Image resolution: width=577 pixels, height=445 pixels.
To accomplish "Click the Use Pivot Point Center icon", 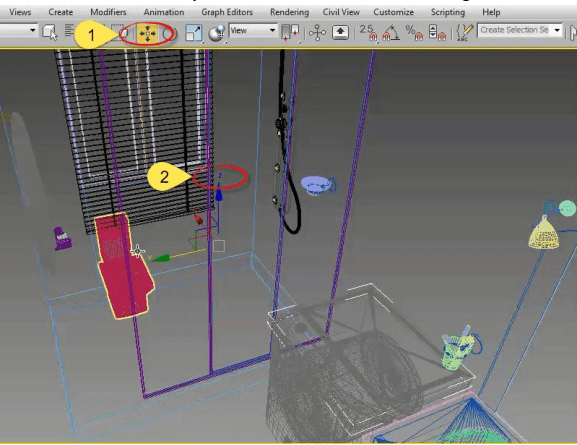I will (290, 32).
